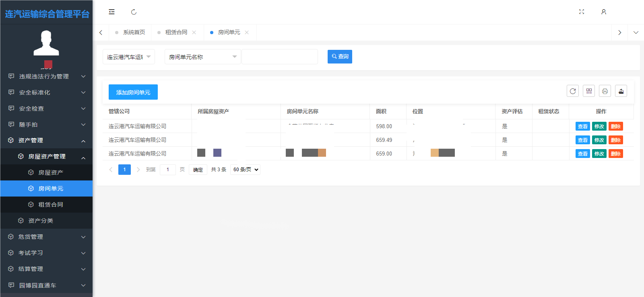
Task: Toggle fullscreen mode icon
Action: (x=581, y=12)
